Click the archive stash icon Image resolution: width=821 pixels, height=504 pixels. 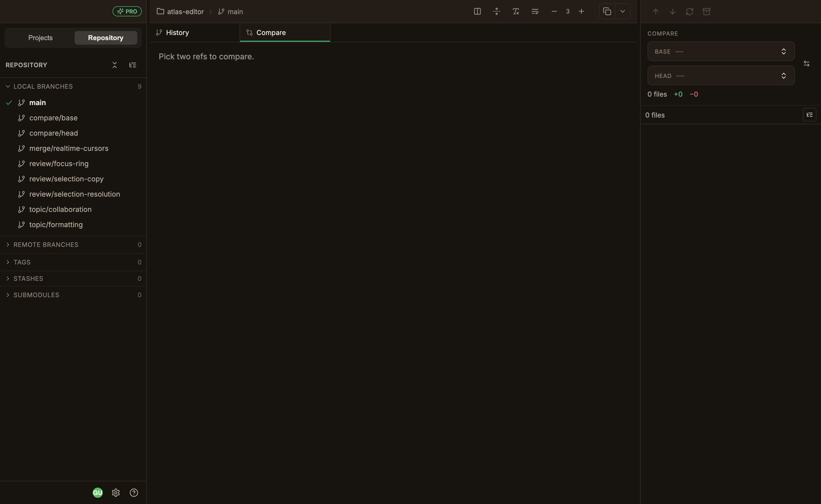click(x=707, y=12)
